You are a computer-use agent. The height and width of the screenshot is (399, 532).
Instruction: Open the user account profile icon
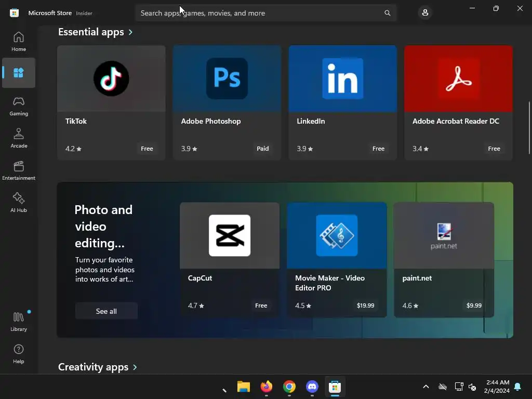(x=425, y=13)
